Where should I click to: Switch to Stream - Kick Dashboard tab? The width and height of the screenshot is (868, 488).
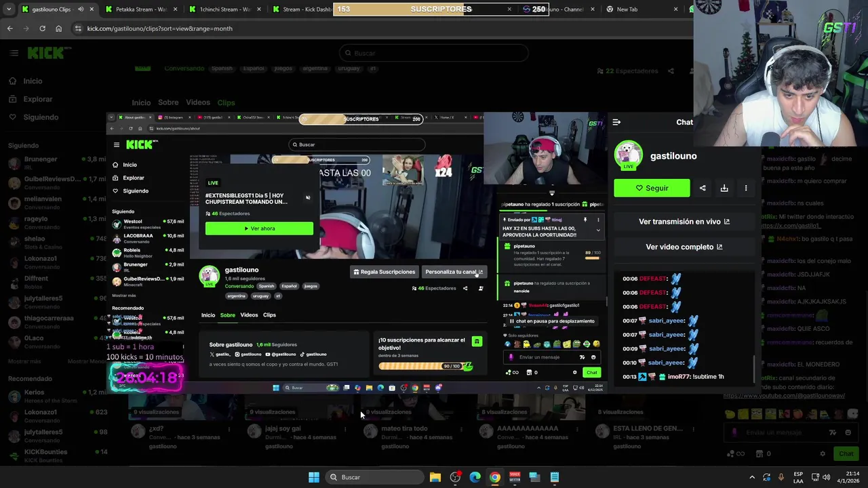click(302, 9)
